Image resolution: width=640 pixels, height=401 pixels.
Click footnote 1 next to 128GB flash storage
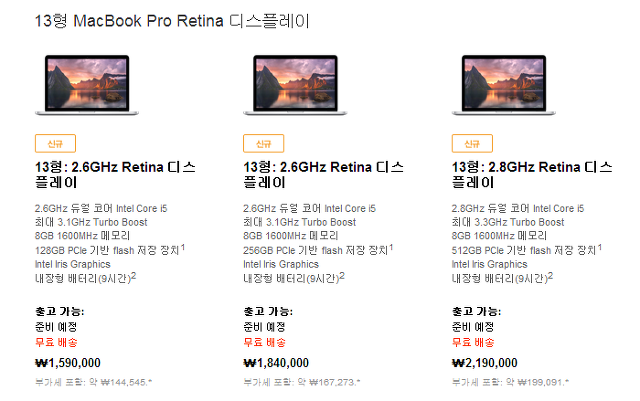[183, 247]
